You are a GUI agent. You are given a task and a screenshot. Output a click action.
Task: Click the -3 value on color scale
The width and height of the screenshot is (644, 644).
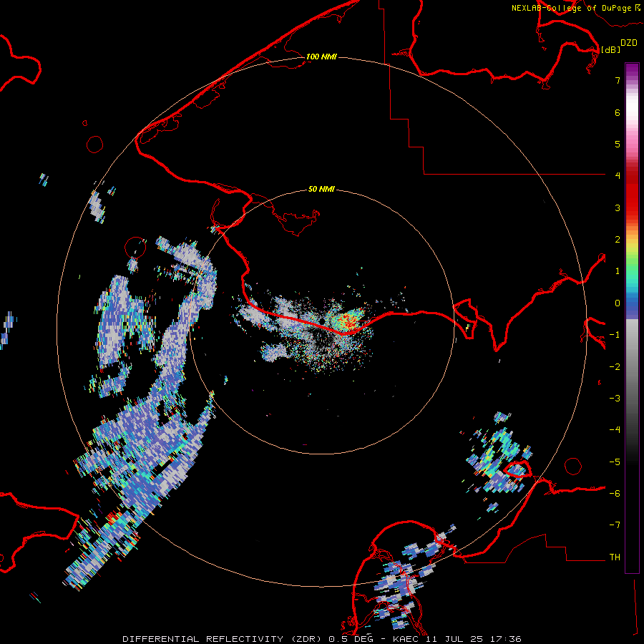point(615,399)
